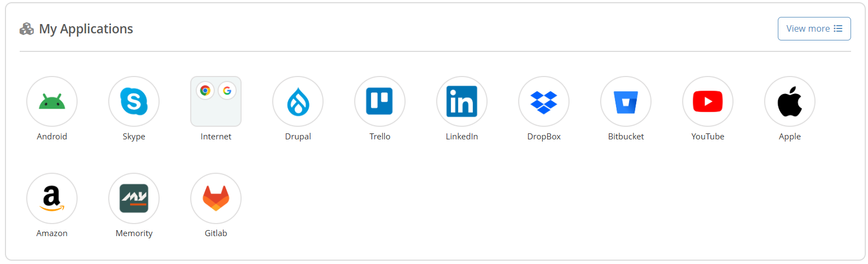
Task: Launch LinkedIn from My Applications
Action: (x=462, y=102)
